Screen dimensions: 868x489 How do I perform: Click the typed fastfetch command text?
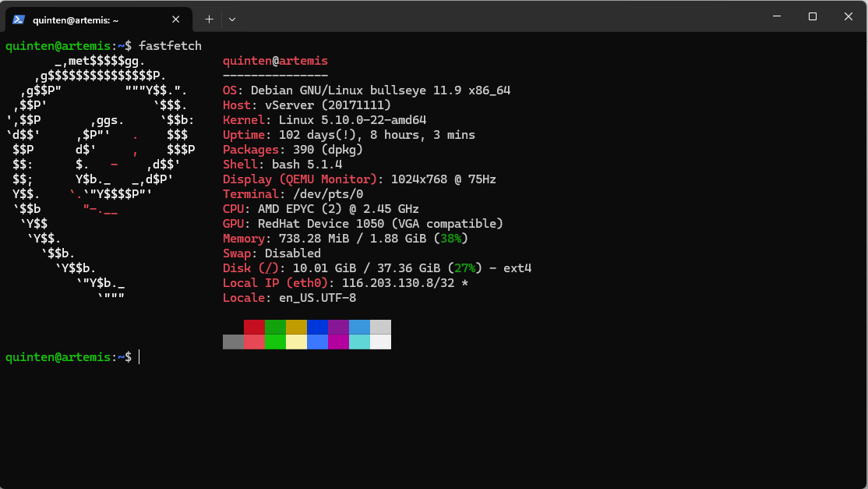pos(170,46)
